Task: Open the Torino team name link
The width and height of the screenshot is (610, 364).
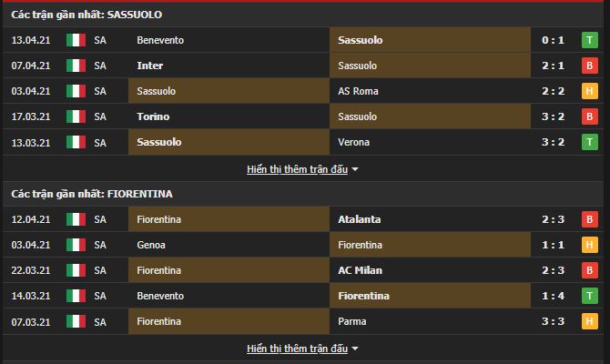Action: click(x=153, y=116)
